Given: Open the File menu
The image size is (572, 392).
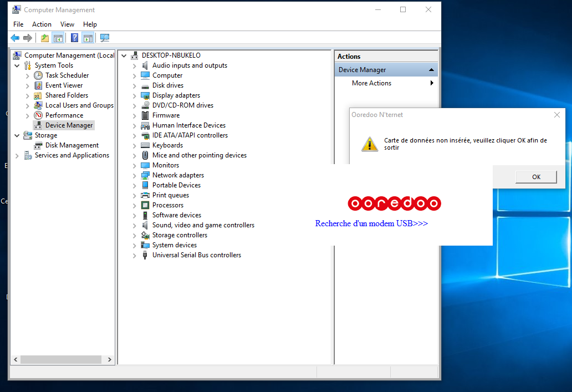Looking at the screenshot, I should pos(18,24).
